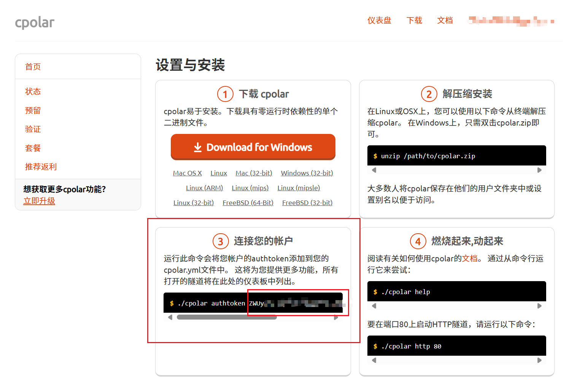Click right scroll arrow under unzip command

pos(539,170)
